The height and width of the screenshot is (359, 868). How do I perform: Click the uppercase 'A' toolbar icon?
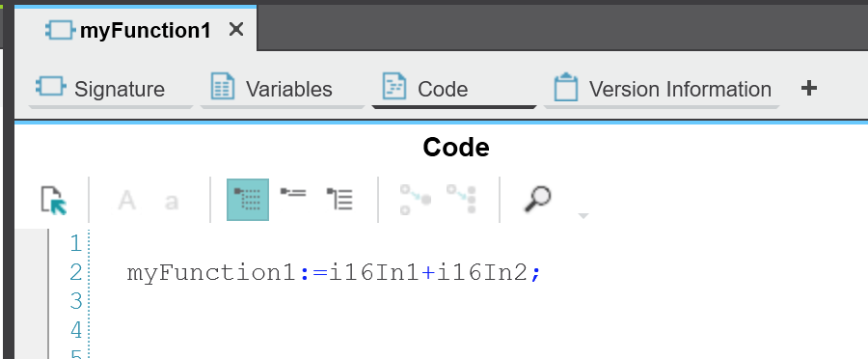tap(126, 201)
